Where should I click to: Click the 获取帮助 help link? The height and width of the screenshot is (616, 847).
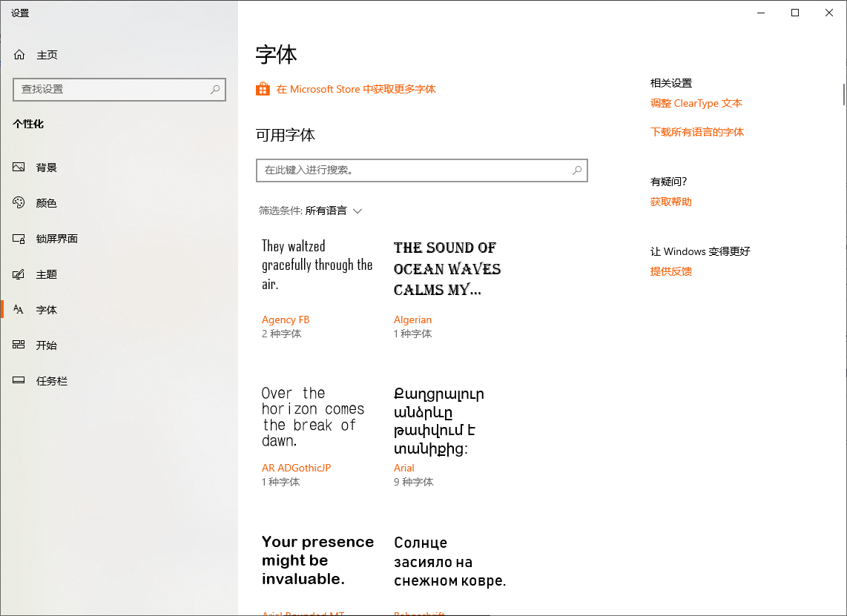[x=670, y=202]
